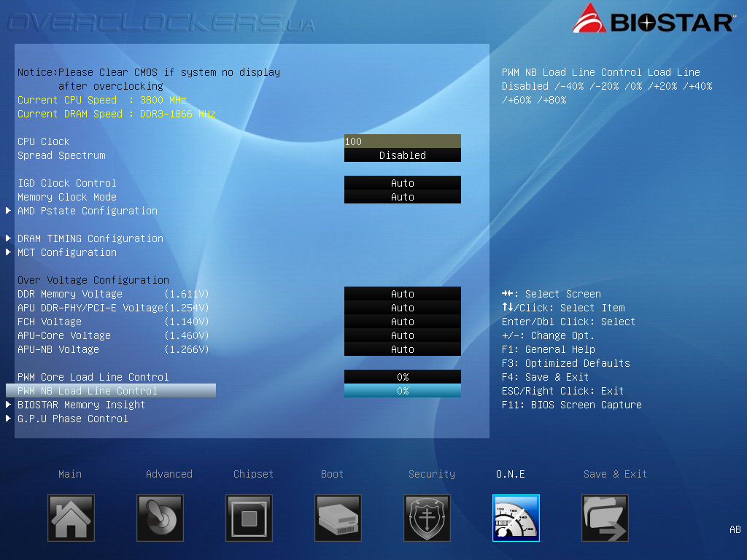Click the APU-Core Voltage reading (1.460V)

point(187,335)
